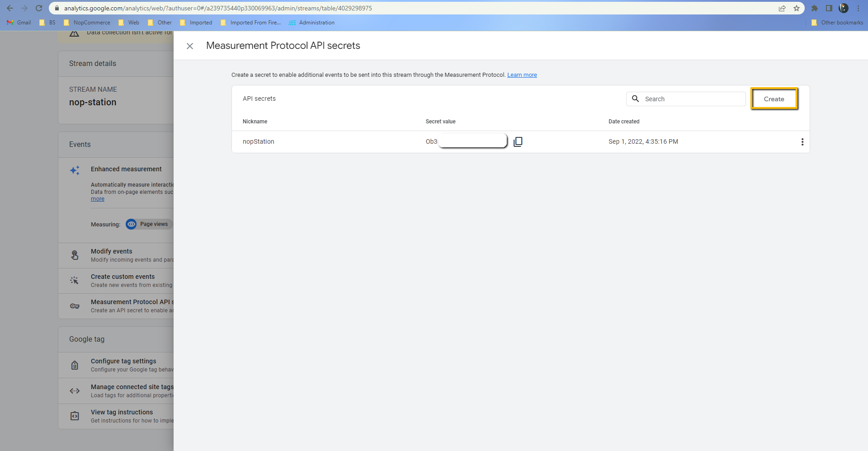Click the Manage connected site tags arrows icon
Screen dimensions: 868x451
(75, 391)
